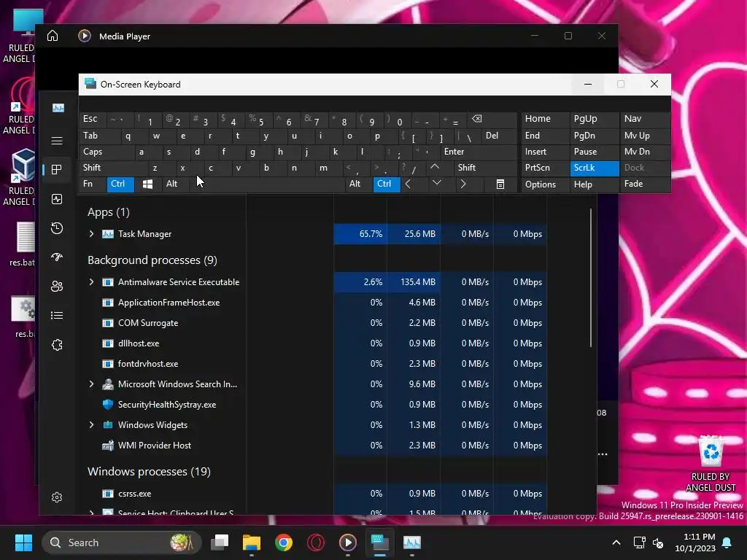
Task: Select the SecurityHealthSystray.exe process row
Action: click(x=317, y=404)
